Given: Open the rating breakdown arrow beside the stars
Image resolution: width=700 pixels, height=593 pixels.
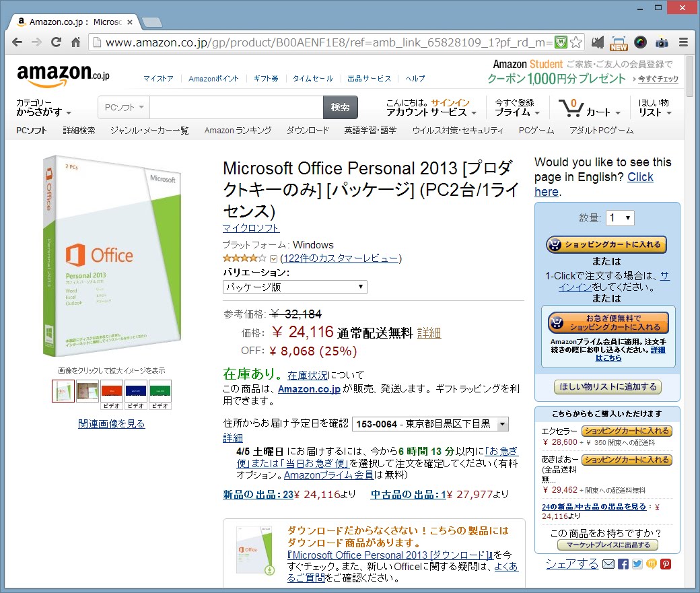Looking at the screenshot, I should click(x=274, y=258).
